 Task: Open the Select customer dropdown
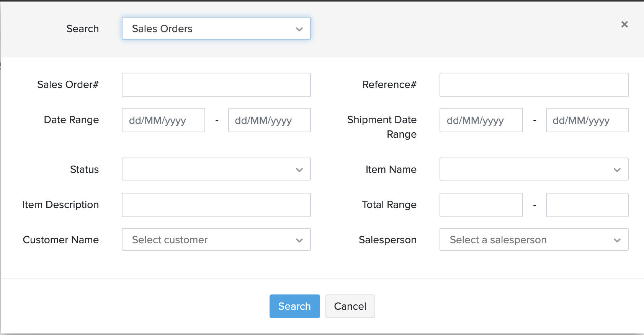[216, 240]
